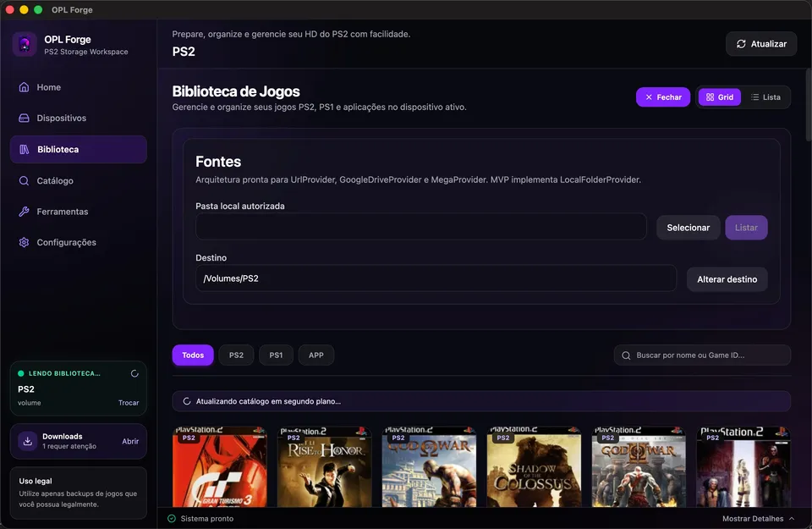Expand Mostrar Detalhes in status bar
This screenshot has width=812, height=529.
[758, 518]
